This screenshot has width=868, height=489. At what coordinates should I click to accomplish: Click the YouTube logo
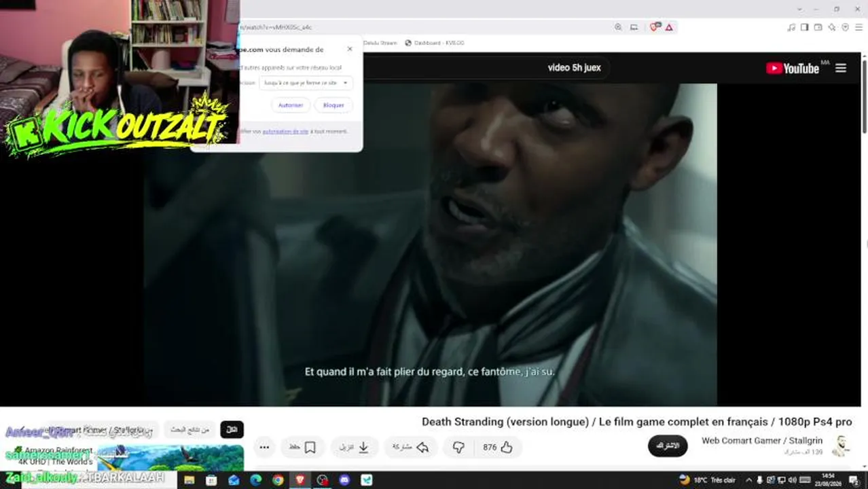click(x=793, y=68)
